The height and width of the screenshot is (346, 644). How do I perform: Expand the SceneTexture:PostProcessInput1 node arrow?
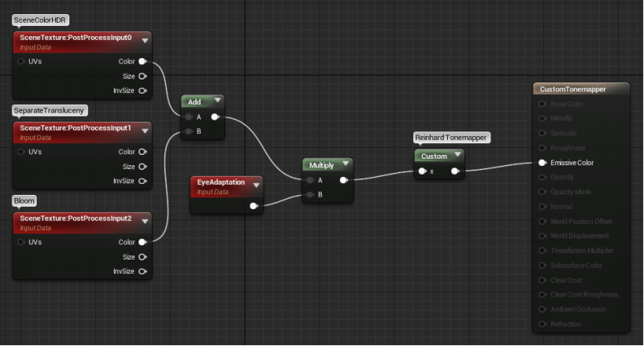(x=145, y=131)
